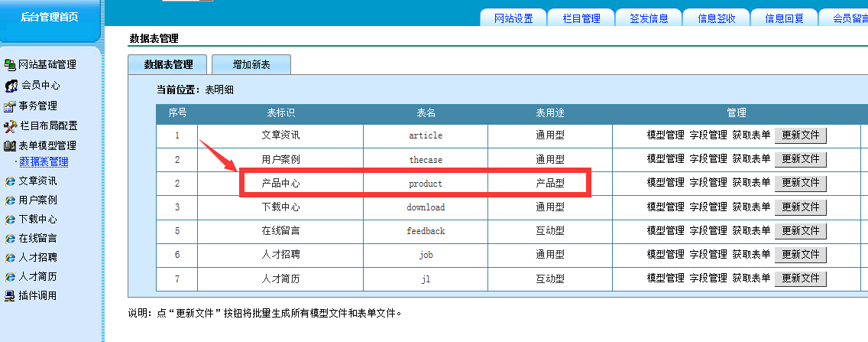Open the 网站设置 top navigation tab
The height and width of the screenshot is (342, 868).
tap(513, 18)
